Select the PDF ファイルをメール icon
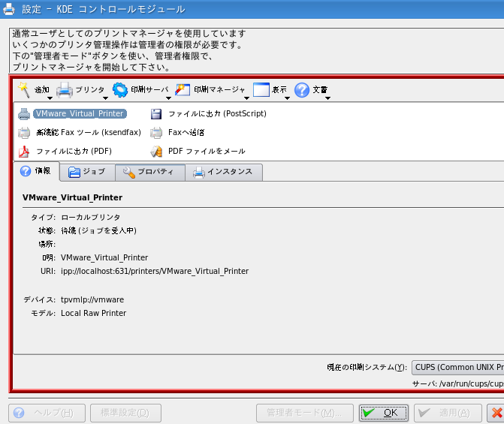This screenshot has height=424, width=504. click(156, 152)
